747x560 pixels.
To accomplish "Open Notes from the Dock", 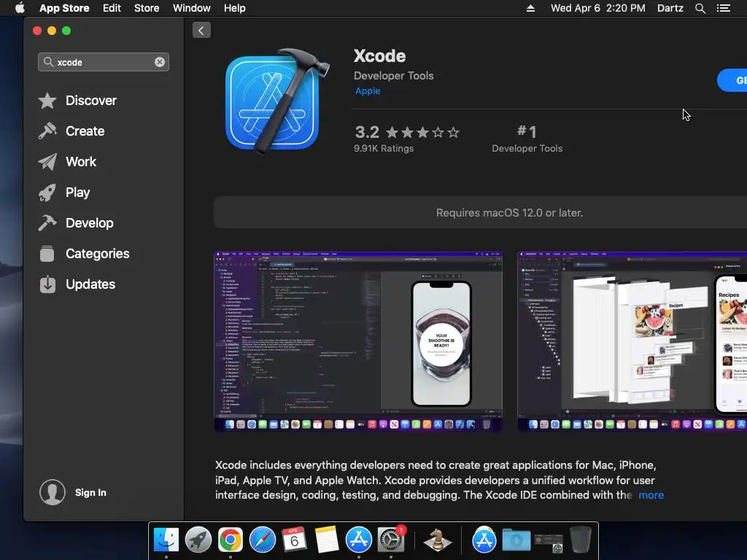I will (x=326, y=540).
